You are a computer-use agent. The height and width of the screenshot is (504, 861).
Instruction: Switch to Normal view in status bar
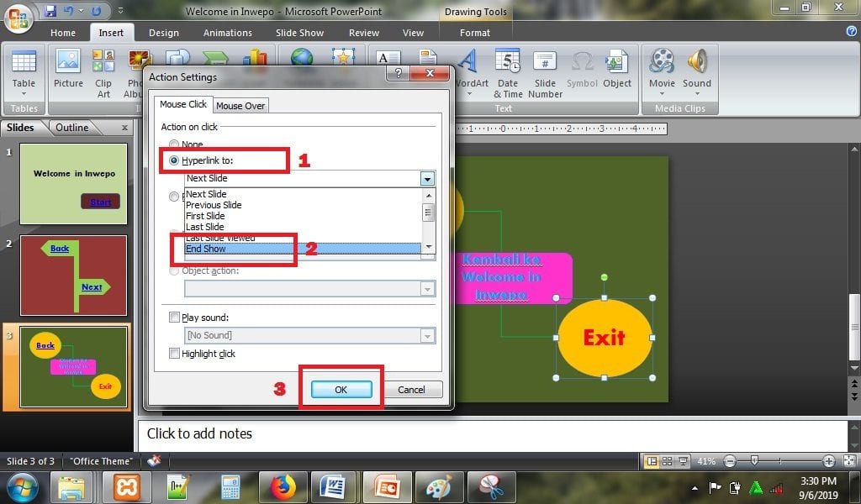click(652, 461)
